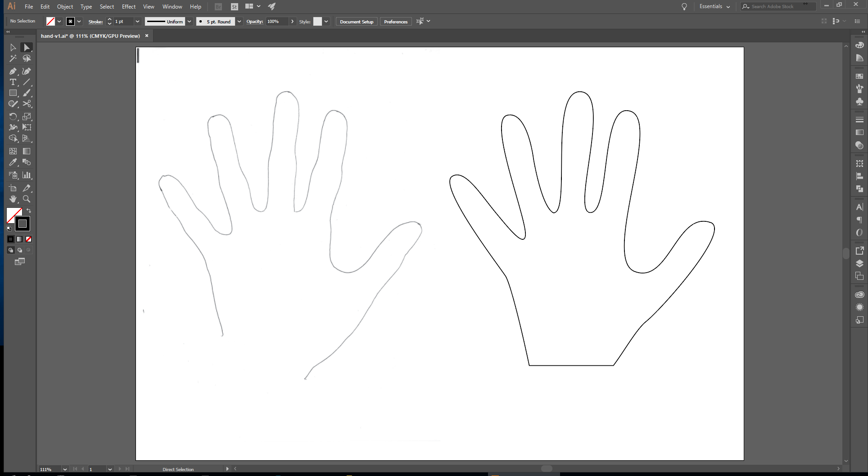868x476 pixels.
Task: Select the Rectangle tool
Action: click(13, 93)
